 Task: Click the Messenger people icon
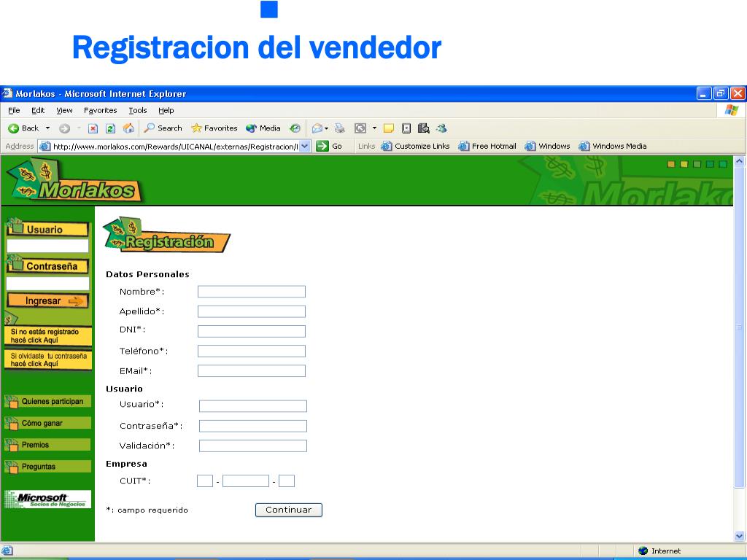(441, 128)
